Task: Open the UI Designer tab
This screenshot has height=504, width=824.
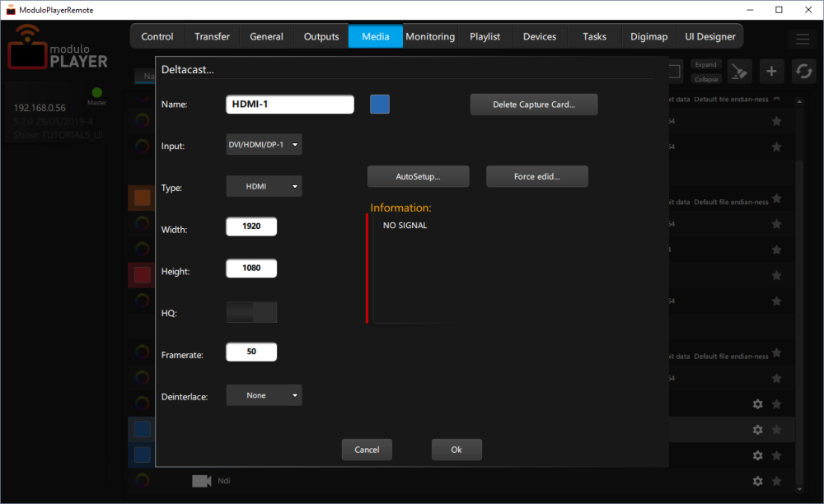Action: [x=710, y=36]
